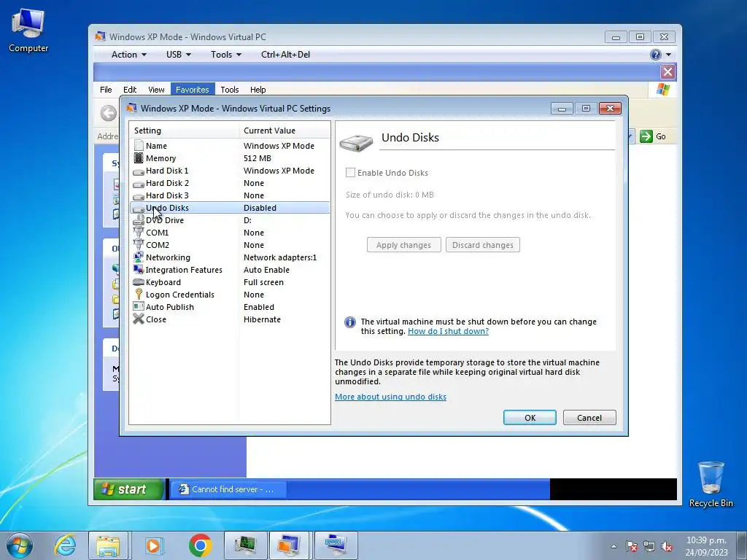
Task: Open the XP View menu
Action: (x=156, y=90)
